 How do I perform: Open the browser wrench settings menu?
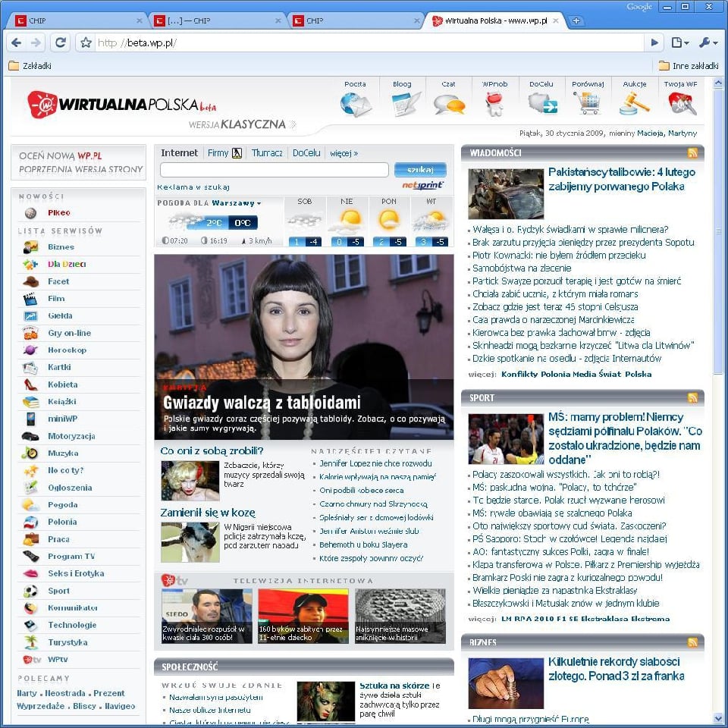706,42
